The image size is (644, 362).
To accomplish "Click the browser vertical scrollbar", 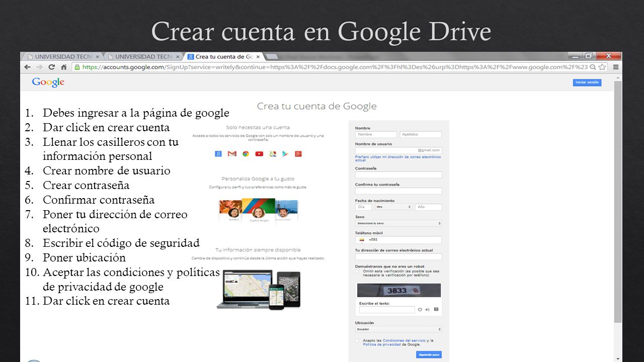I will (x=618, y=201).
